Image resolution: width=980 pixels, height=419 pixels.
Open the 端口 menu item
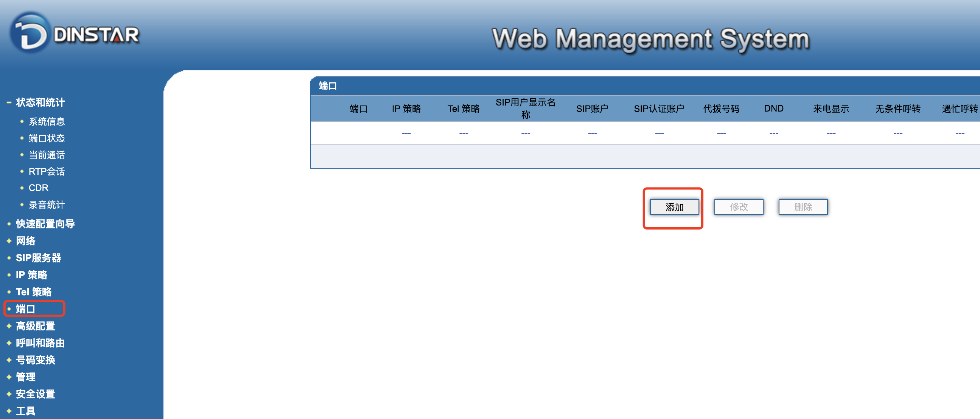click(x=25, y=309)
